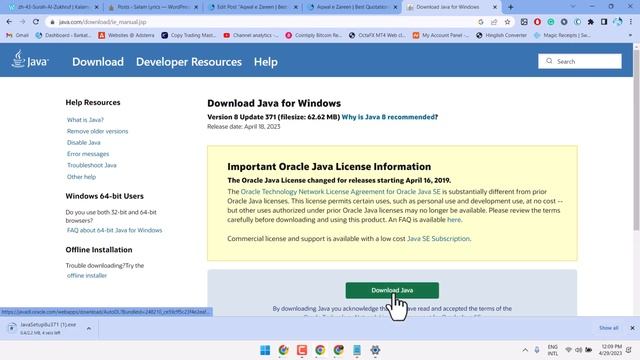Open Oracle Technology Network License Agreement link
640x360 pixels.
[x=340, y=191]
